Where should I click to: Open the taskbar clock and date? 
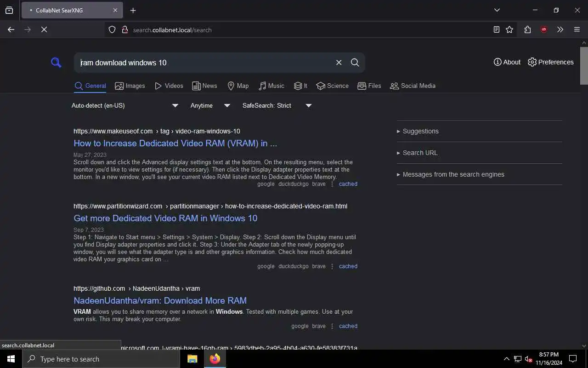pyautogui.click(x=548, y=359)
